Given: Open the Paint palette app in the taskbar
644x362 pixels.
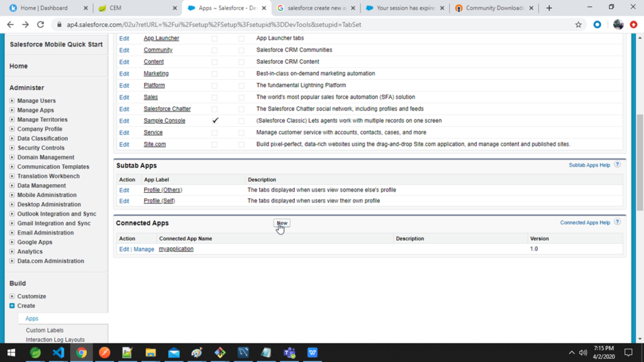Looking at the screenshot, I should tap(197, 353).
